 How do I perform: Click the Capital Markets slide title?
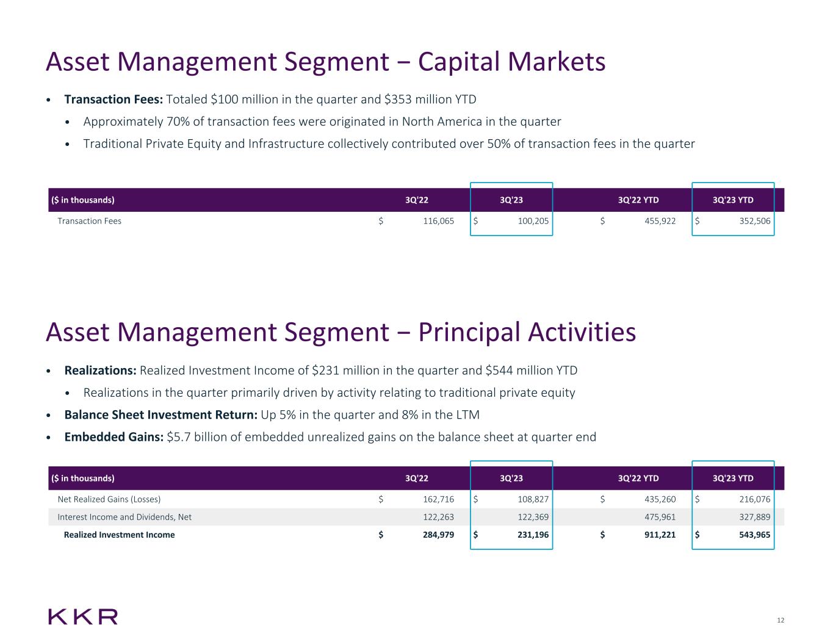[325, 62]
